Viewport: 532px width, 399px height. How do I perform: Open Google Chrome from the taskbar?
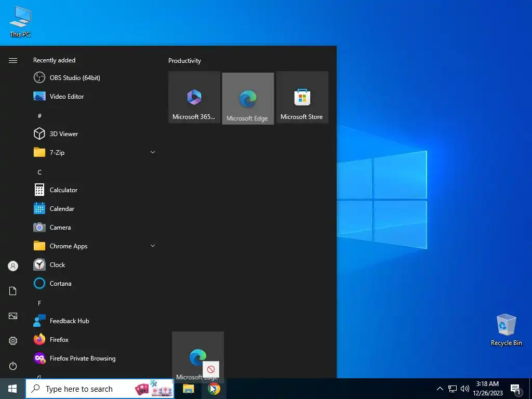(214, 389)
